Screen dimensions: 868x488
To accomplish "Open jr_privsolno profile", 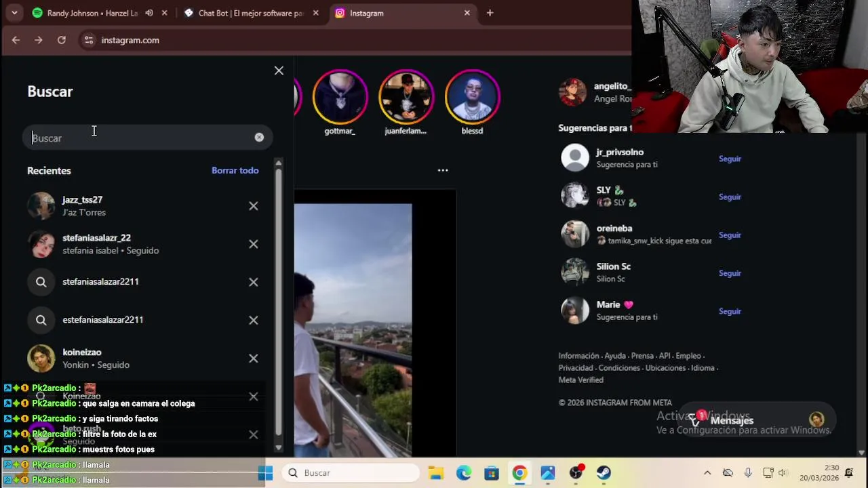I will pos(620,152).
